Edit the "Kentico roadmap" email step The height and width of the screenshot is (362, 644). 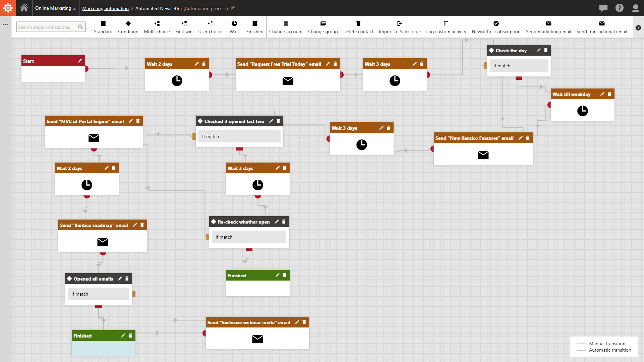pyautogui.click(x=135, y=225)
